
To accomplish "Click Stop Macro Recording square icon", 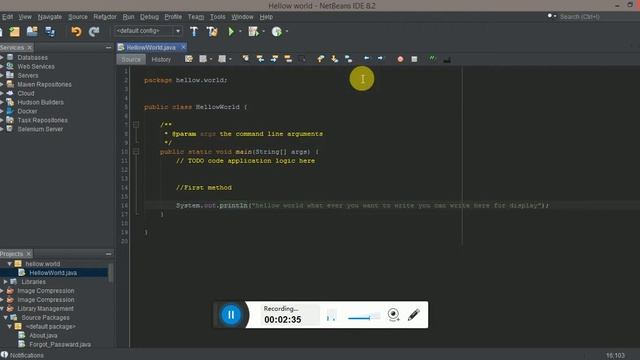I will (x=414, y=59).
